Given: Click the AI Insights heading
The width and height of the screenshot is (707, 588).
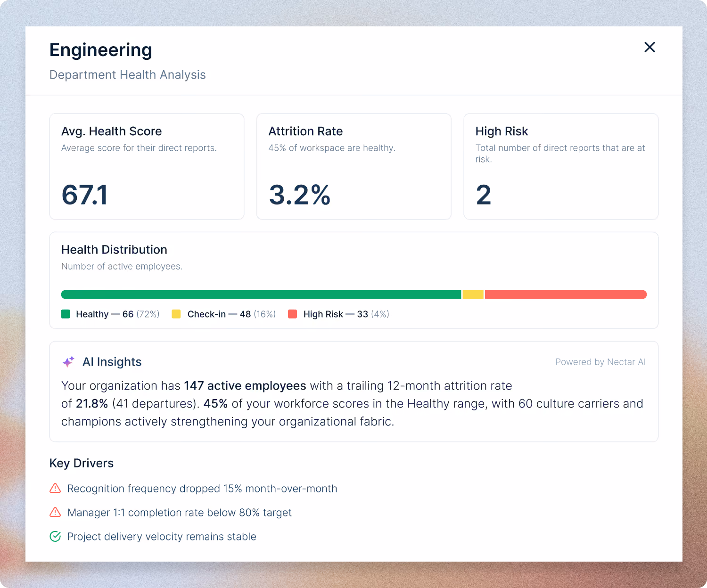Looking at the screenshot, I should (x=112, y=362).
